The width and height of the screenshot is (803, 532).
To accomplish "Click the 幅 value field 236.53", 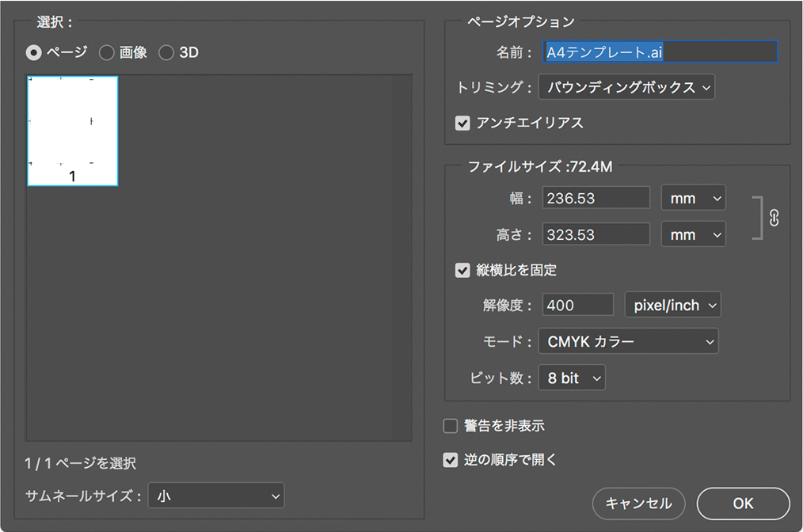I will [x=596, y=198].
